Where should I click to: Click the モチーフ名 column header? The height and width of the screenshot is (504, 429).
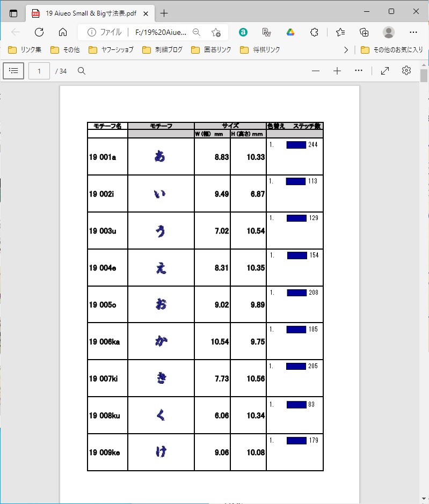(107, 126)
